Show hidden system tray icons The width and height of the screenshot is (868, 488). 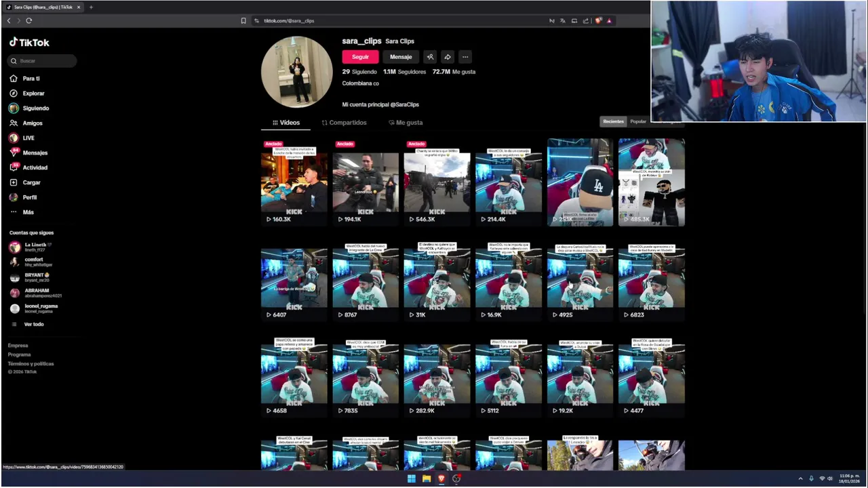tap(800, 479)
